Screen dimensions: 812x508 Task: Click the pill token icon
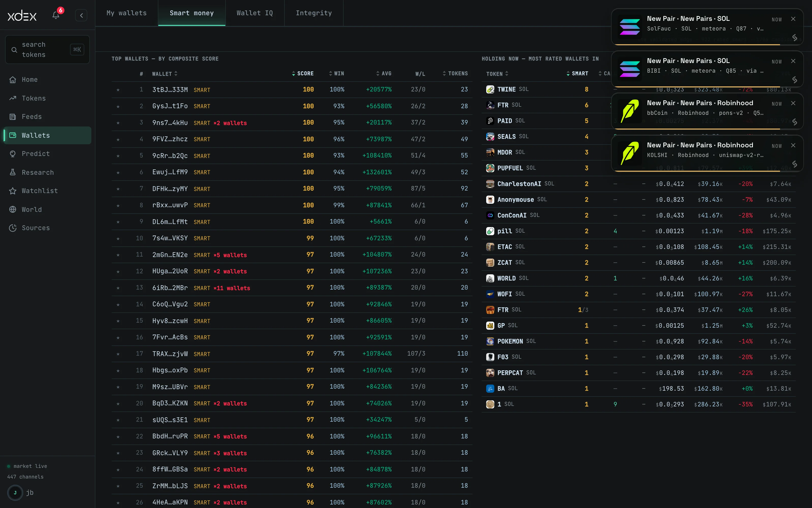click(x=490, y=231)
